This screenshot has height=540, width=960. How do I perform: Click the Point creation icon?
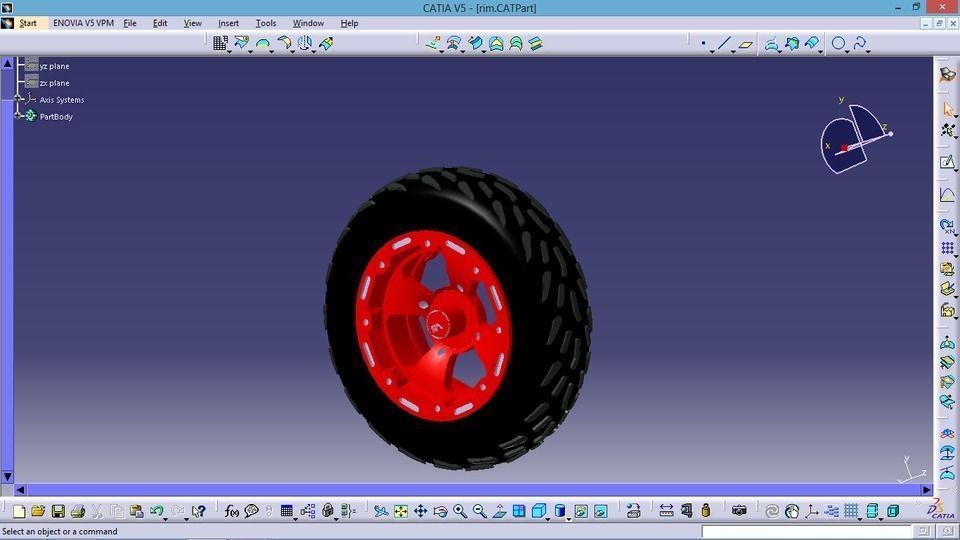(703, 43)
